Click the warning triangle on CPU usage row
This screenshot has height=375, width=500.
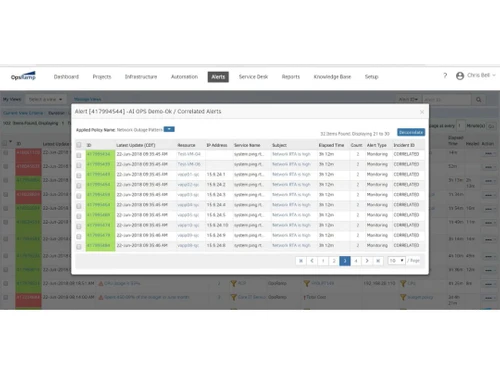tap(100, 283)
